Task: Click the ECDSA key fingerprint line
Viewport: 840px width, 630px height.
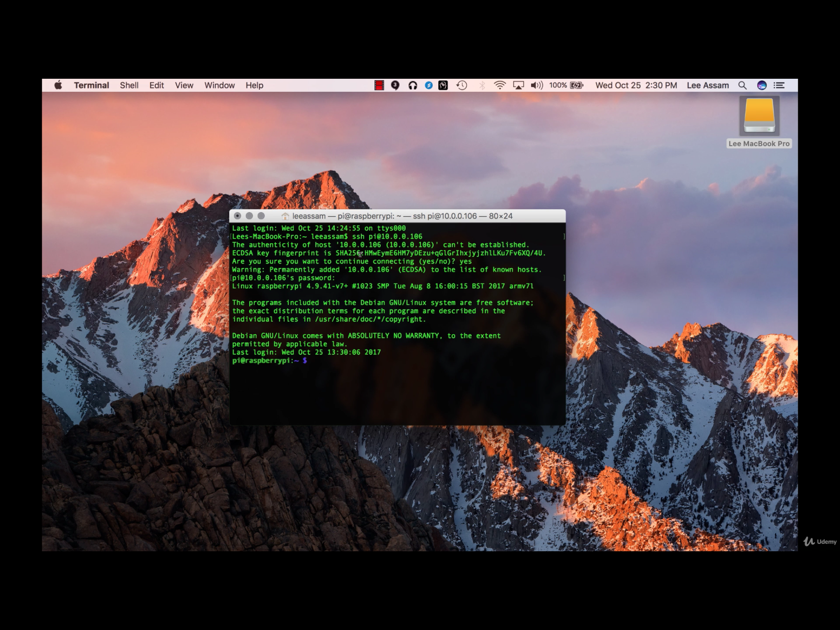Action: [x=389, y=253]
